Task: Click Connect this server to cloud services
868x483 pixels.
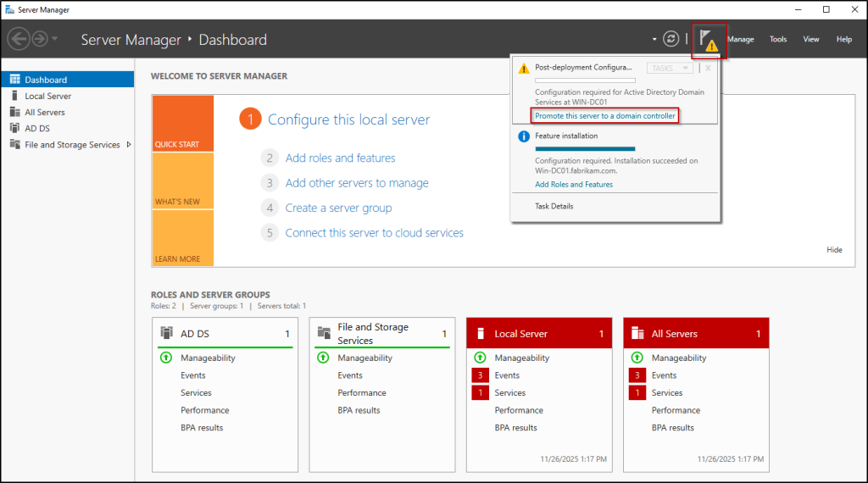Action: tap(374, 233)
